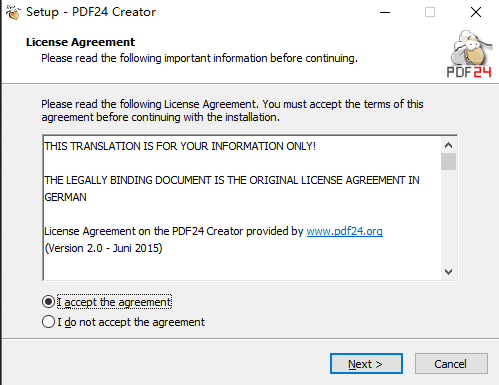Click the license text scrollbar thumb

coord(448,162)
